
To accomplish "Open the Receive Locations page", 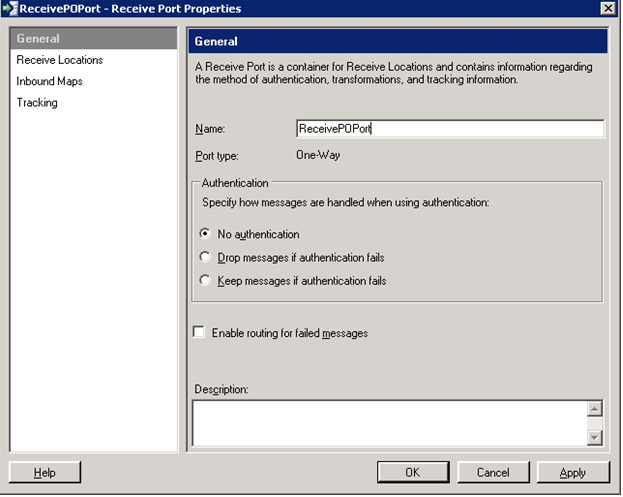I will (60, 60).
